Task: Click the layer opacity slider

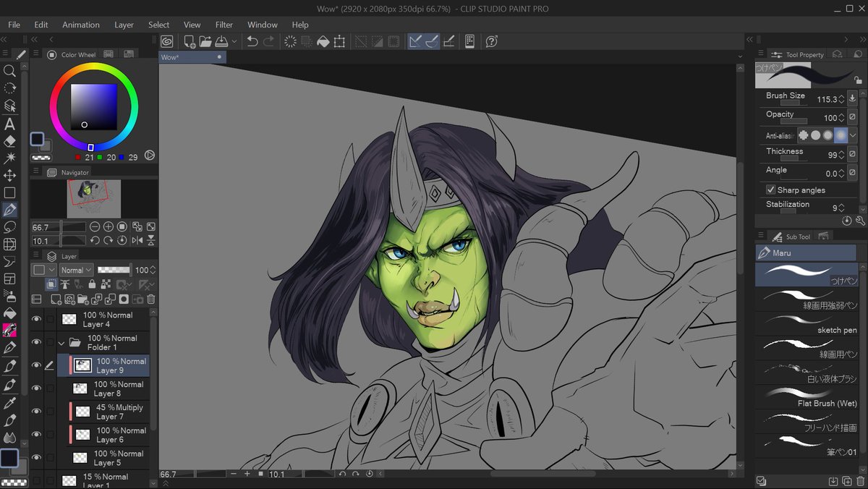Action: coord(114,270)
